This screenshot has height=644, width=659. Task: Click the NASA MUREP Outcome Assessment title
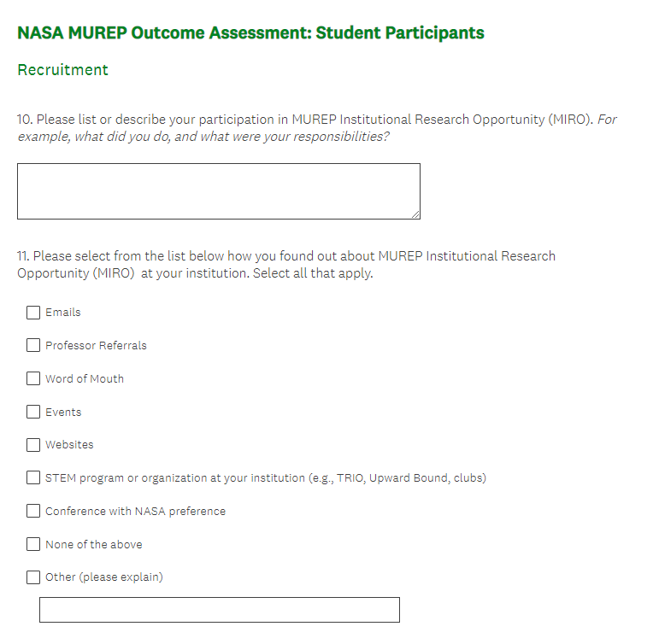click(x=250, y=33)
